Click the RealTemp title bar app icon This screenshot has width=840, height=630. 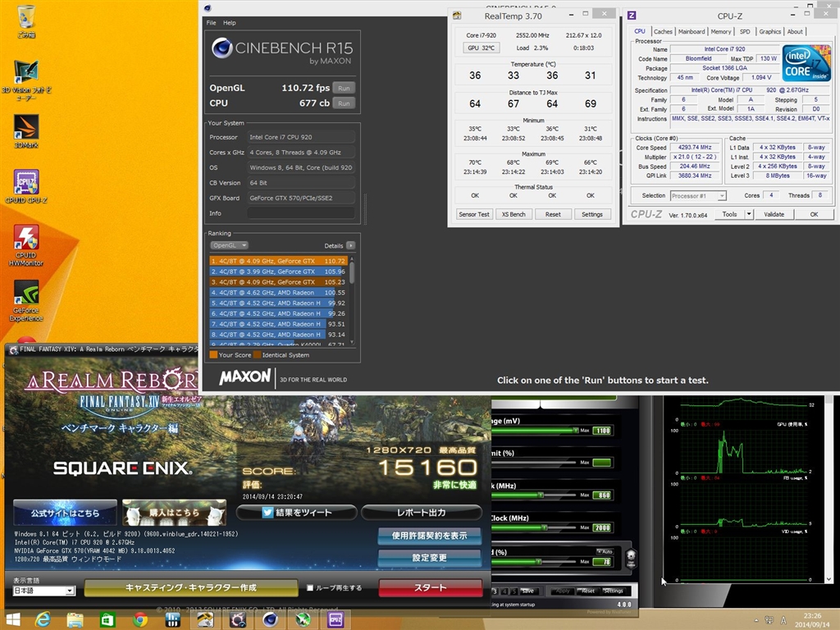pyautogui.click(x=457, y=16)
